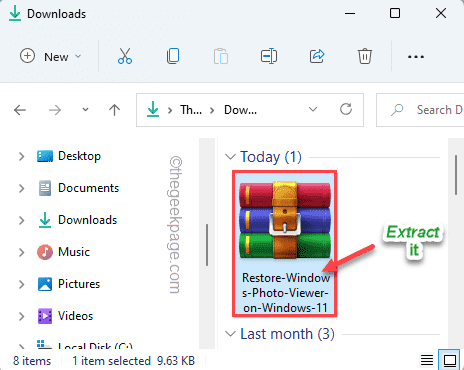Screen dimensions: 464x370
Task: Open the See more three-dots menu
Action: [x=416, y=57]
